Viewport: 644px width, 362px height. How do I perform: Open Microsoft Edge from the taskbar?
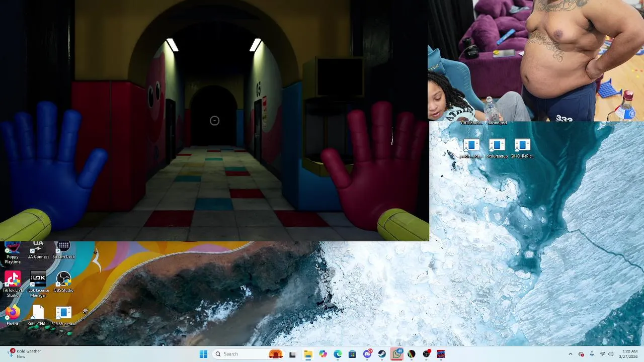(x=338, y=354)
